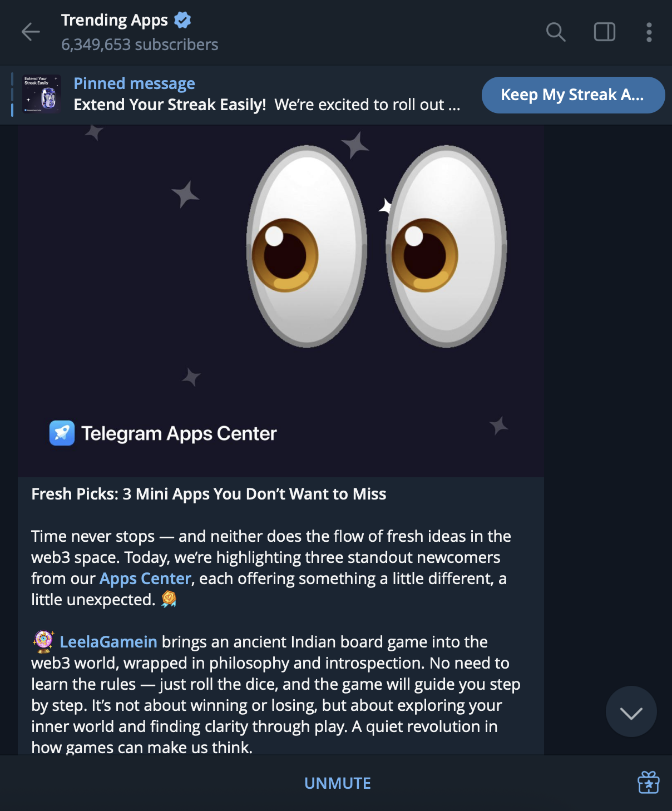Open the three-dot more options menu
The height and width of the screenshot is (811, 672).
[x=649, y=32]
